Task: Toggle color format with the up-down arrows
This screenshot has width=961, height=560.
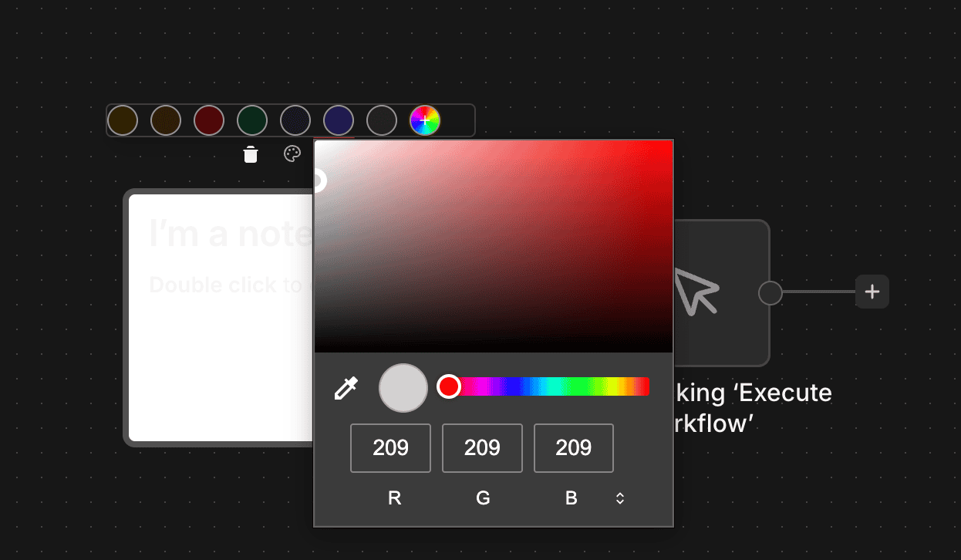Action: click(x=619, y=498)
